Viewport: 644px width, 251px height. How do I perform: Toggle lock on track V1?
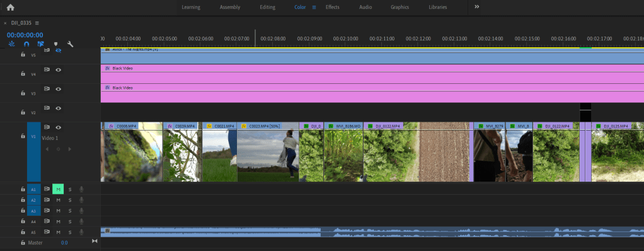23,136
